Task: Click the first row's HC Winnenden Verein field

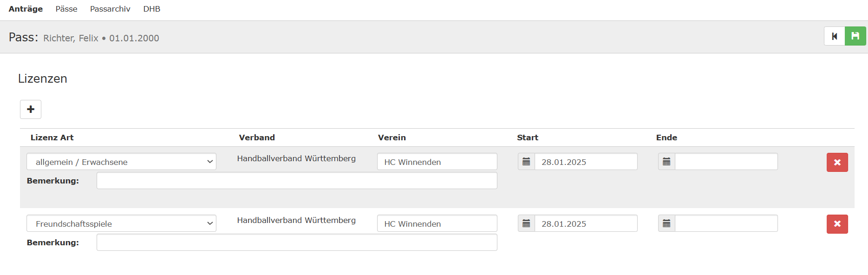Action: point(437,162)
